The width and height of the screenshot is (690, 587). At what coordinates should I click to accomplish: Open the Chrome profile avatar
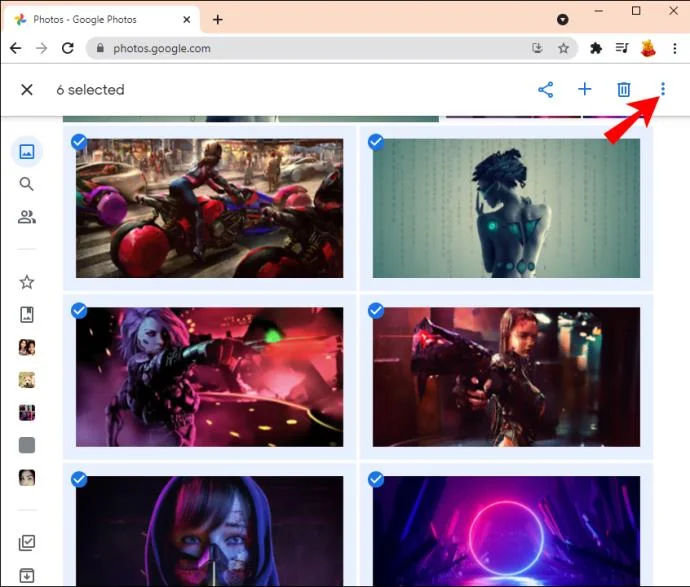click(648, 48)
